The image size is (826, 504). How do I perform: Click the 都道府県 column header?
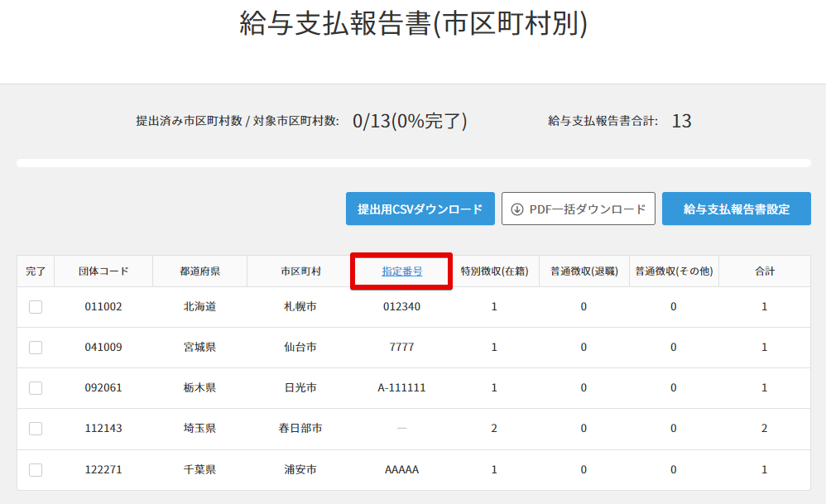tap(199, 271)
